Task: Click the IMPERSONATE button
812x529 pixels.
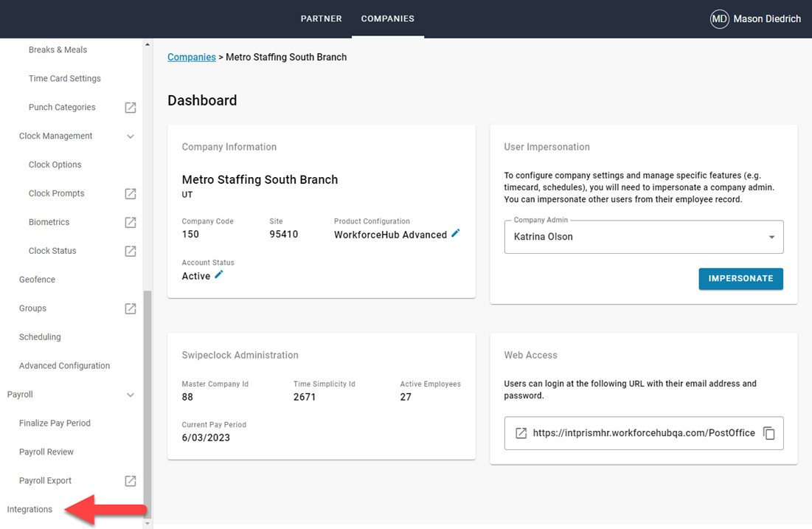Action: click(x=740, y=279)
